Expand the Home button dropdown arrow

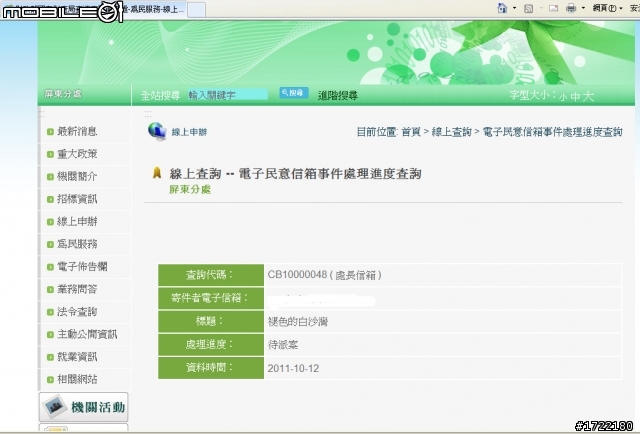tap(514, 8)
